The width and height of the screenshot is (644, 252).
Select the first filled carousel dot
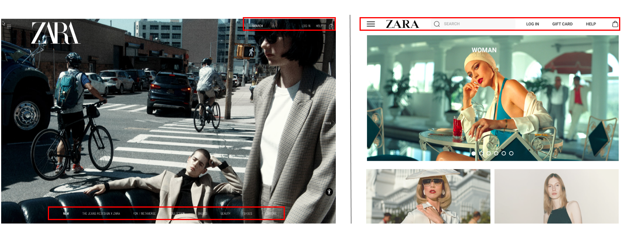coord(474,153)
